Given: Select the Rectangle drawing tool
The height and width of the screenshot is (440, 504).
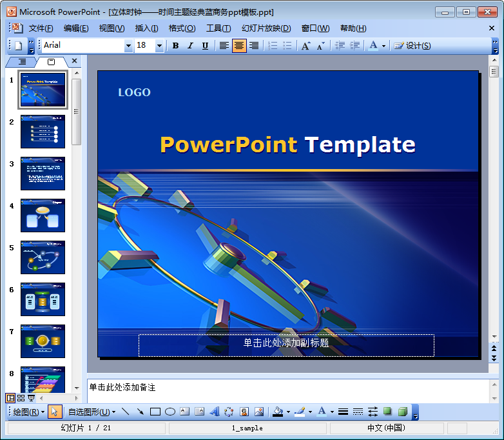Looking at the screenshot, I should coord(155,412).
